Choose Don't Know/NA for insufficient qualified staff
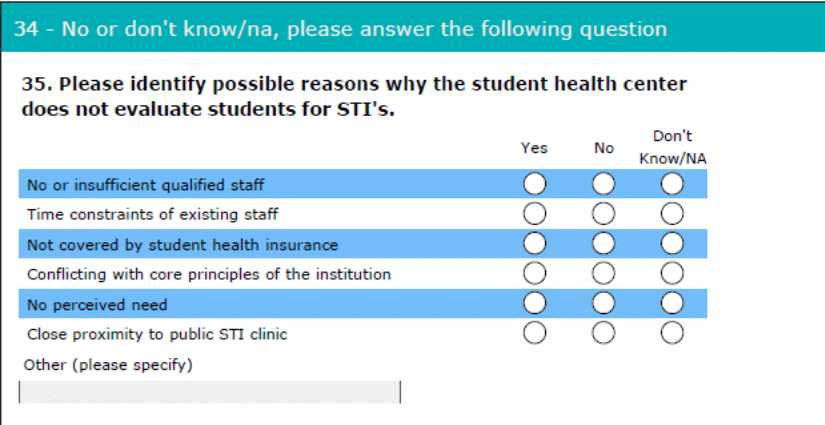The width and height of the screenshot is (825, 425). (672, 184)
